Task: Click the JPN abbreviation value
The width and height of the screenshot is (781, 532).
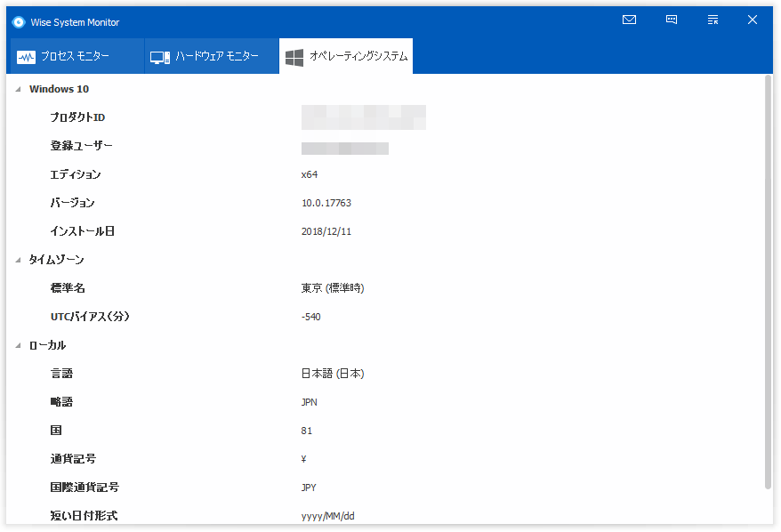Action: tap(310, 402)
